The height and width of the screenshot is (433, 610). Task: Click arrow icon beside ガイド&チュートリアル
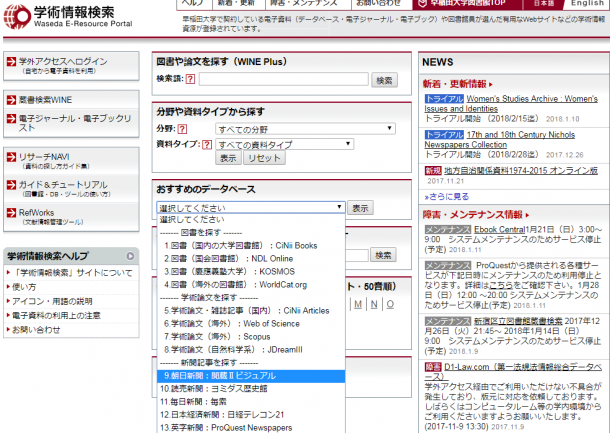click(12, 185)
